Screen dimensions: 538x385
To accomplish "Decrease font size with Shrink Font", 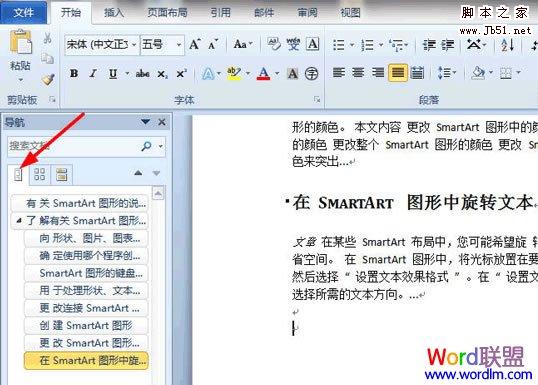I will pos(213,44).
